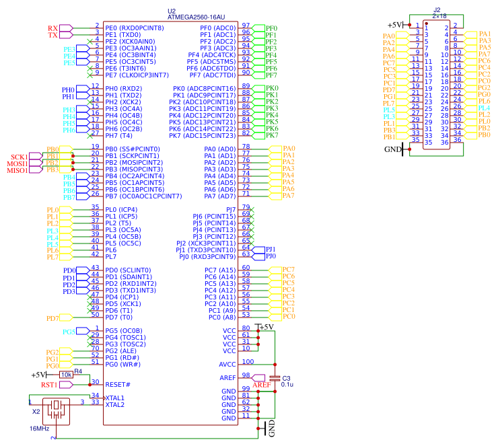Select the RESET# pin 30 junction dot
Screen dimensions: 498x448
tap(90, 385)
